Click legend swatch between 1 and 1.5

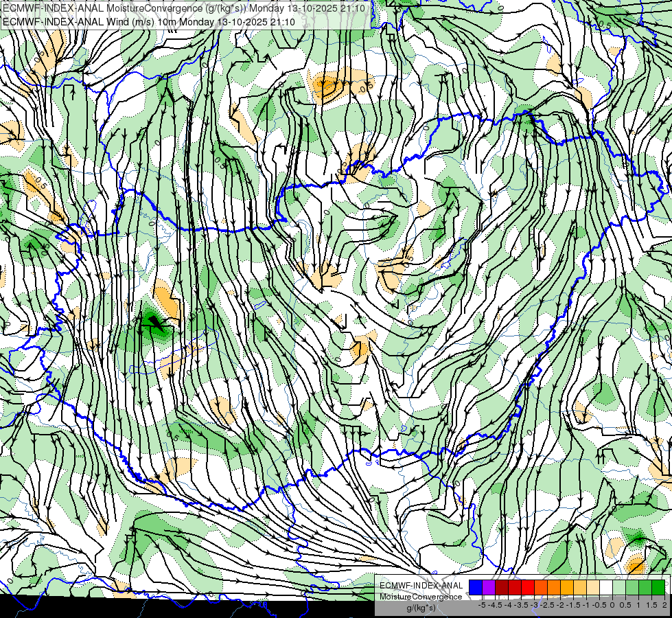(645, 587)
